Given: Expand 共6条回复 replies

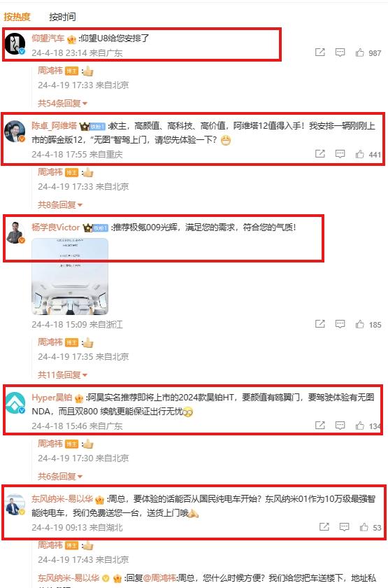Looking at the screenshot, I should coord(60,476).
